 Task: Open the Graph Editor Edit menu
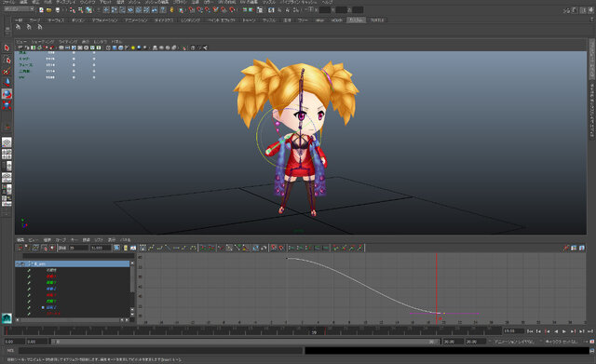point(20,240)
